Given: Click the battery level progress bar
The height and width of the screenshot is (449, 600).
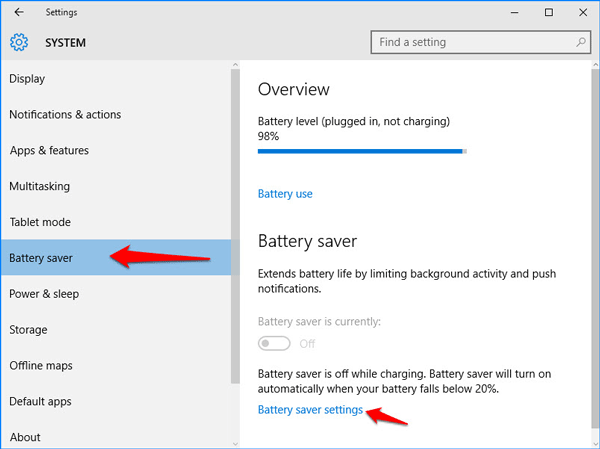Looking at the screenshot, I should click(x=361, y=152).
